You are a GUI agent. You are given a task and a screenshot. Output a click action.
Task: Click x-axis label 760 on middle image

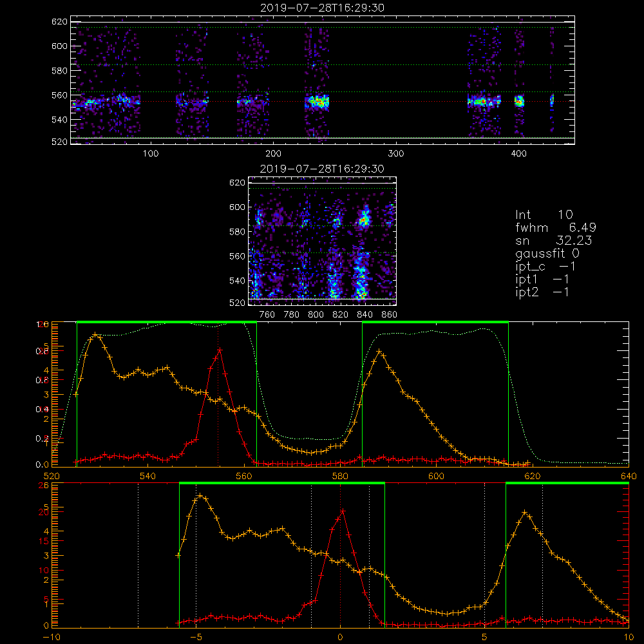[267, 315]
